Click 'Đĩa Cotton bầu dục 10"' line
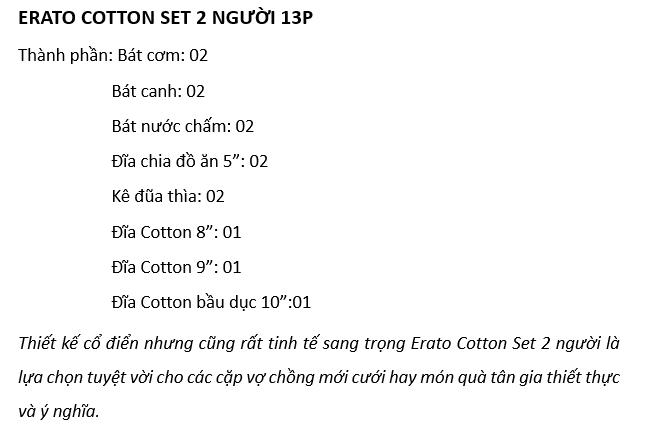 211,302
